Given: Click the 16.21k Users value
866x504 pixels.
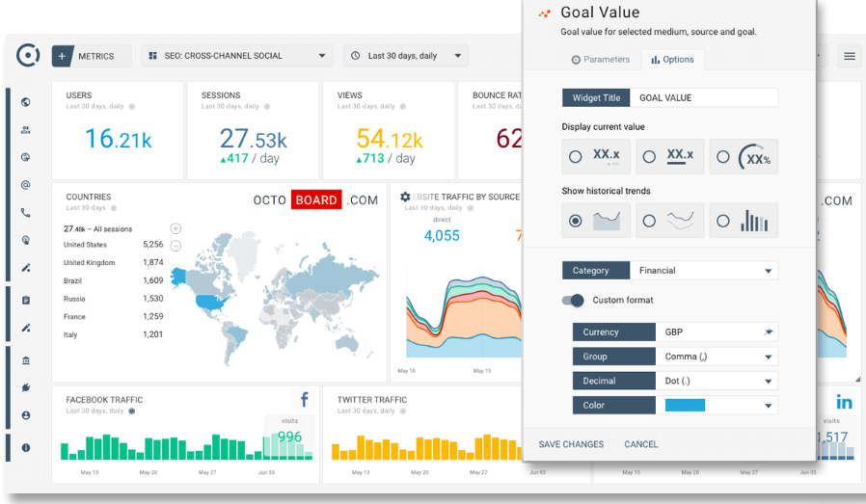Looking at the screenshot, I should tap(119, 138).
